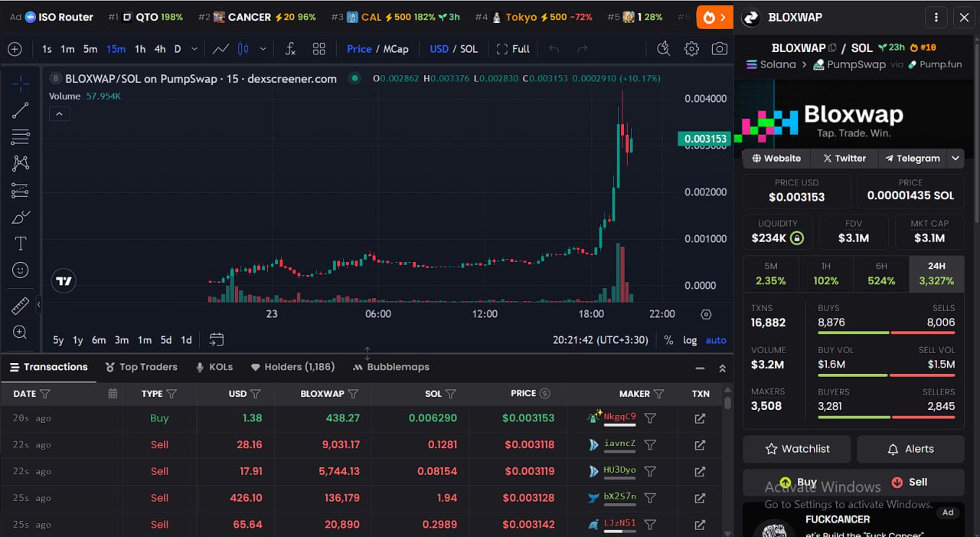Screen dimensions: 980x537
Task: Toggle auto scale on the chart
Action: pyautogui.click(x=716, y=340)
